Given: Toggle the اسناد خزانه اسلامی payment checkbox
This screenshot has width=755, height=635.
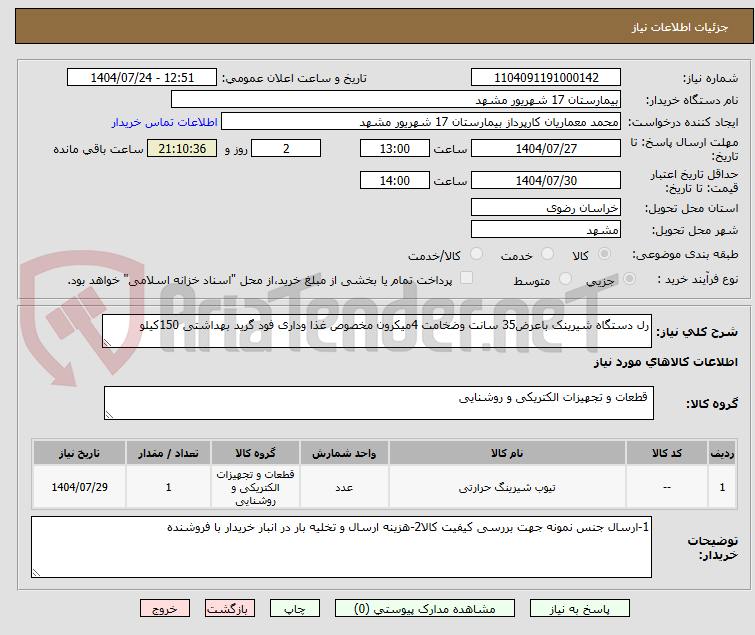Looking at the screenshot, I should pos(466,278).
